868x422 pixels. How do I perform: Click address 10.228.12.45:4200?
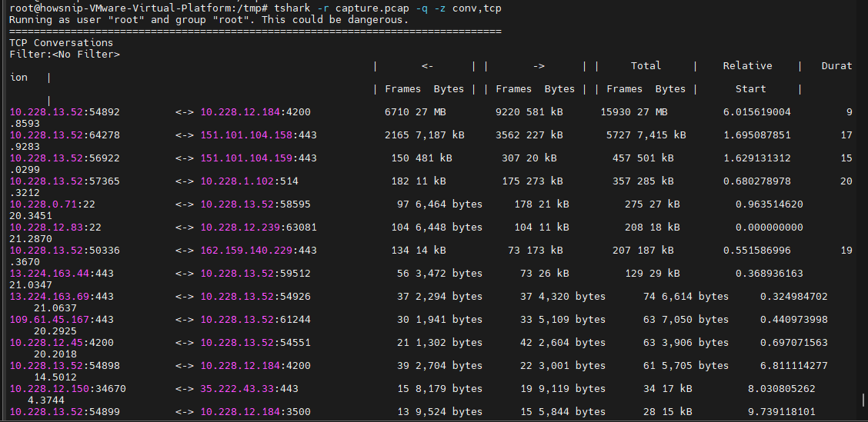pyautogui.click(x=62, y=343)
